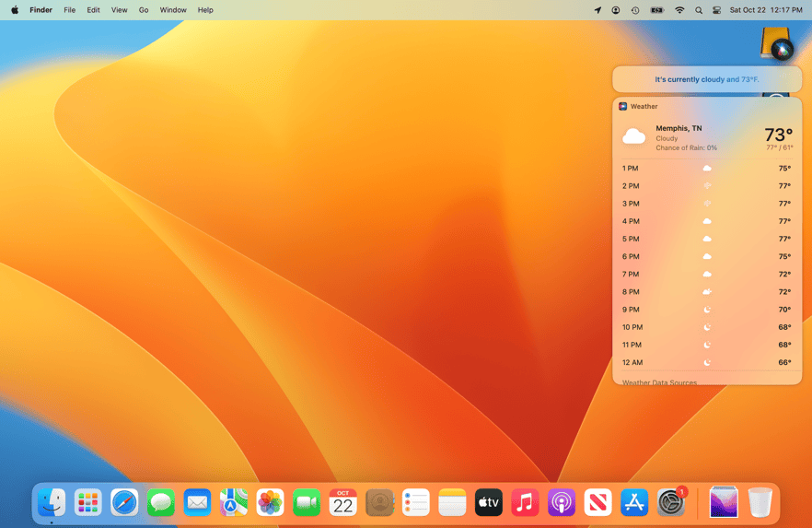The image size is (812, 528).
Task: Open the Weather Data Sources link
Action: point(659,382)
